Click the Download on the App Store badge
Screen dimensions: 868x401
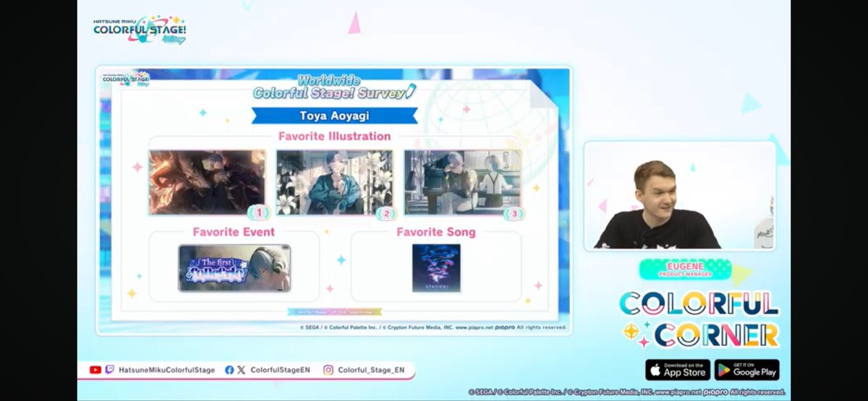678,369
